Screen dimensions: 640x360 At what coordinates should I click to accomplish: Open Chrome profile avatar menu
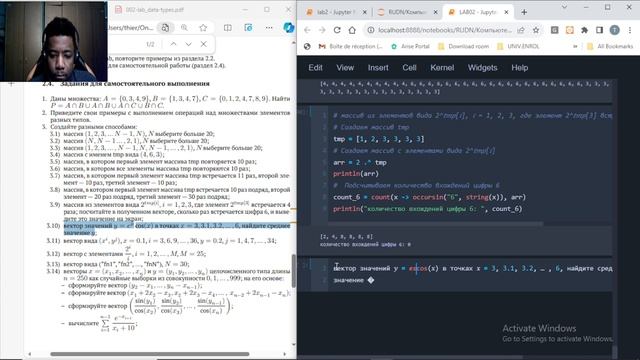point(615,30)
